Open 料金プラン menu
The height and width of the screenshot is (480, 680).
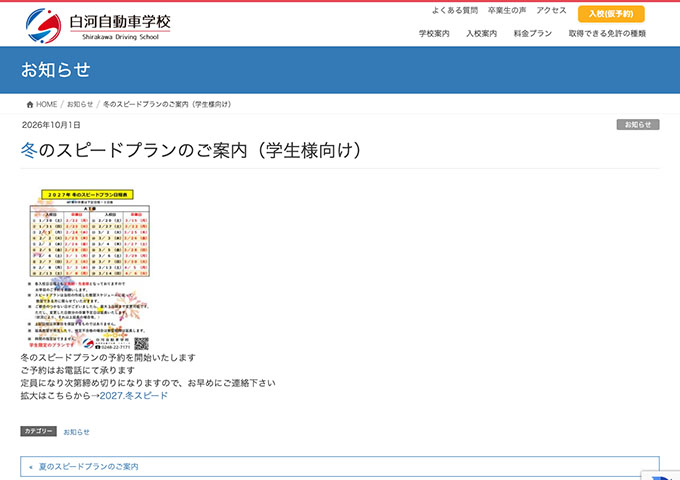[533, 33]
